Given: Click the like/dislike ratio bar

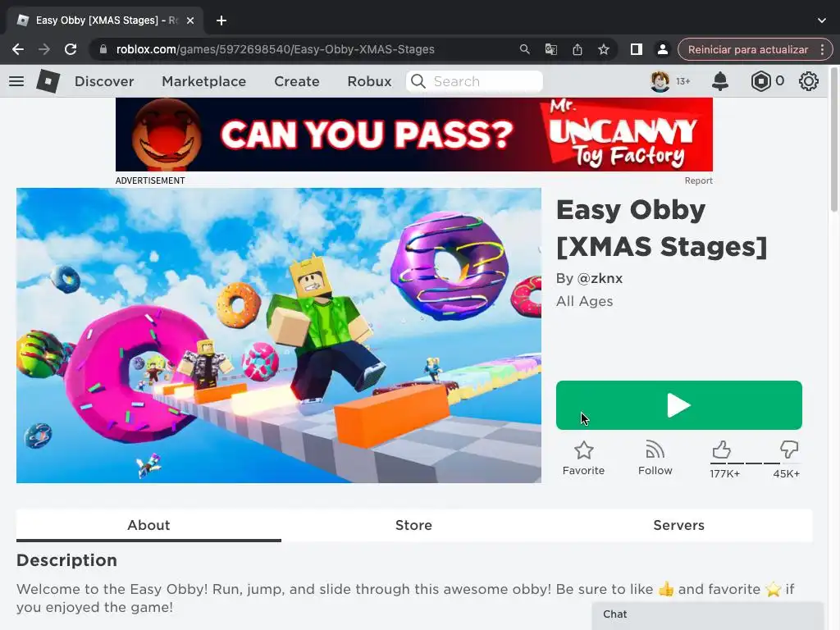Looking at the screenshot, I should (755, 463).
